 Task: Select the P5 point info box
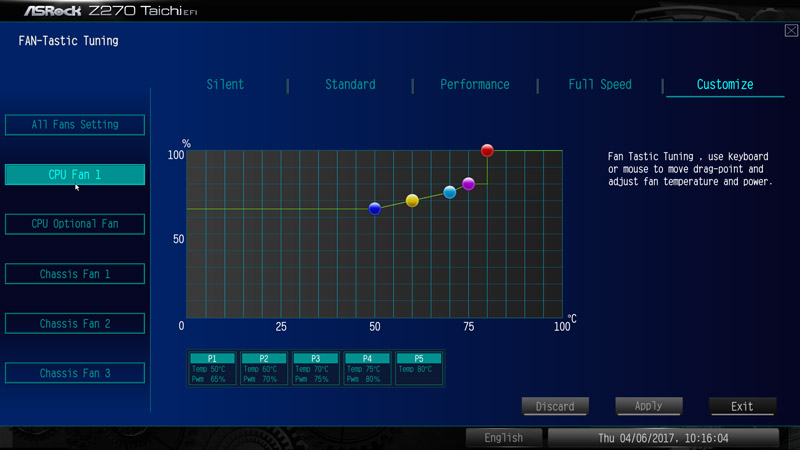point(419,368)
